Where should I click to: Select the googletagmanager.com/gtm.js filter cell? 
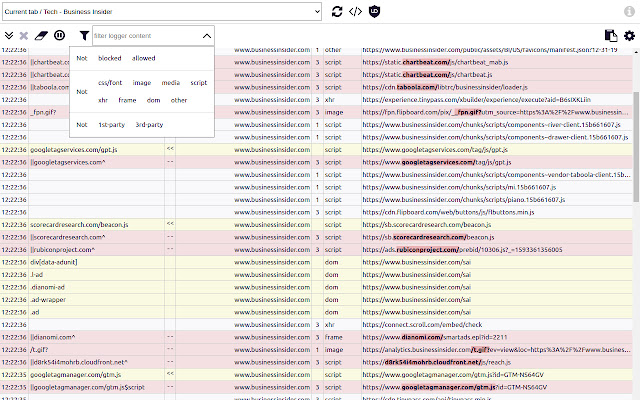click(x=96, y=375)
